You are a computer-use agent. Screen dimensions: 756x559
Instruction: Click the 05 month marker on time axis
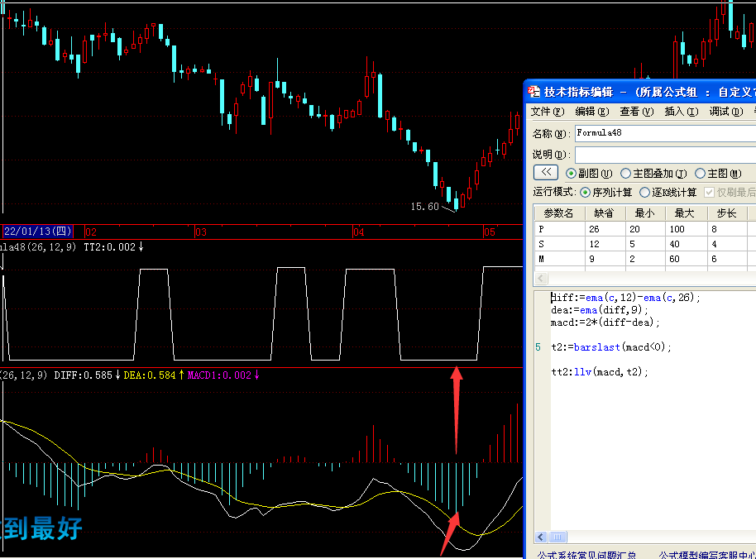(490, 232)
